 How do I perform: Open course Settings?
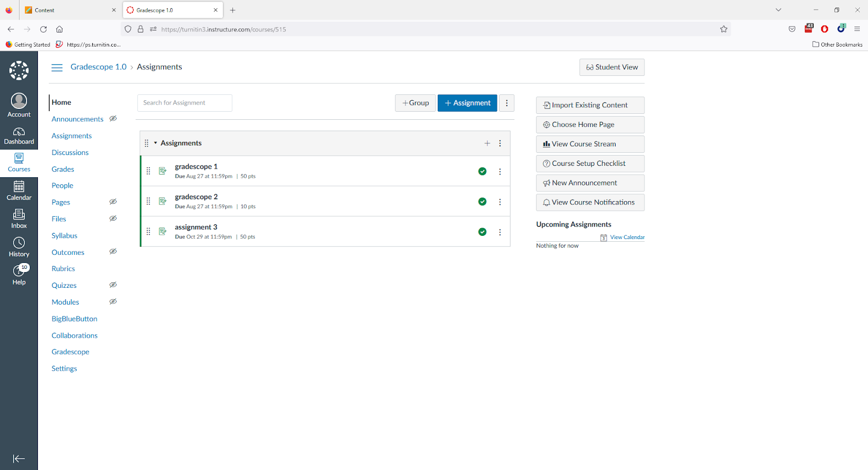point(65,369)
